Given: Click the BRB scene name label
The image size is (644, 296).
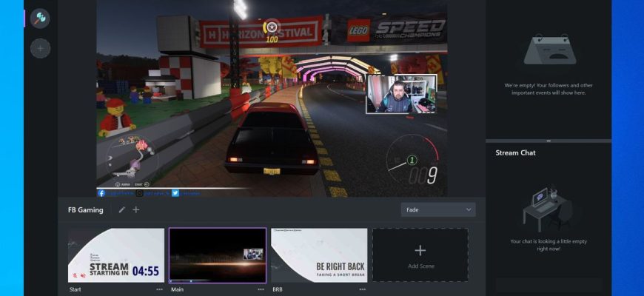Looking at the screenshot, I should [x=278, y=289].
